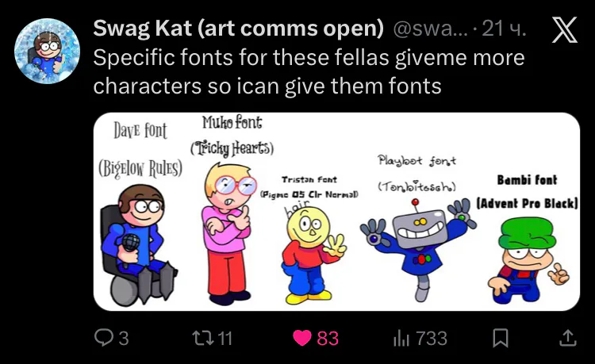Screen dimensions: 595x364
Task: Click Dave character in the image
Action: point(138,243)
